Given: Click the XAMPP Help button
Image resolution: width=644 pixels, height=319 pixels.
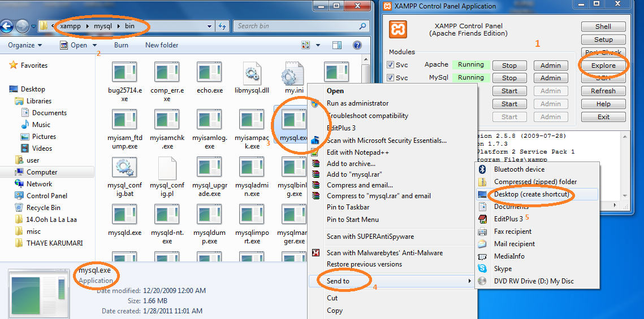Looking at the screenshot, I should point(603,104).
